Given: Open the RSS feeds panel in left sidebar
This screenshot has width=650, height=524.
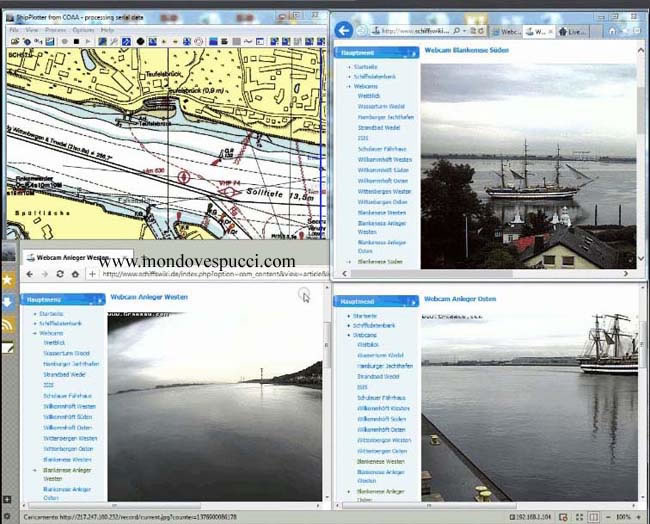Looking at the screenshot, I should [8, 325].
